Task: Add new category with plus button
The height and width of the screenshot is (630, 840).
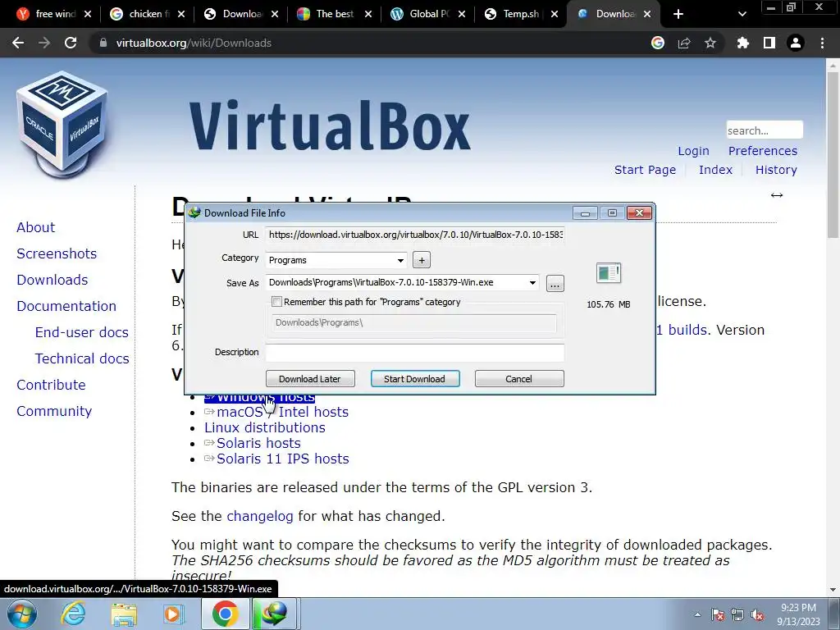Action: 422,260
